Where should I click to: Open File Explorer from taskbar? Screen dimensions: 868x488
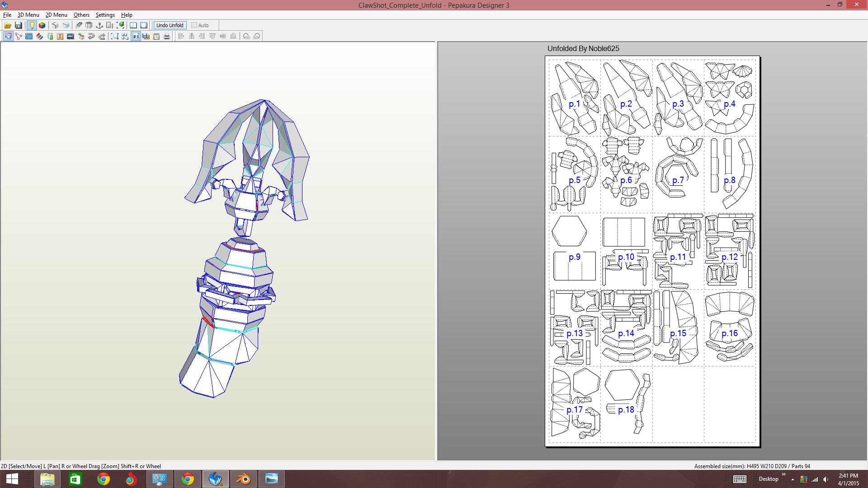47,479
